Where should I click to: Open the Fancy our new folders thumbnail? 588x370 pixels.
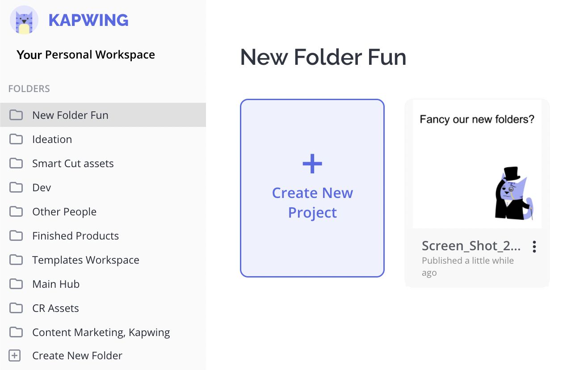tap(477, 164)
